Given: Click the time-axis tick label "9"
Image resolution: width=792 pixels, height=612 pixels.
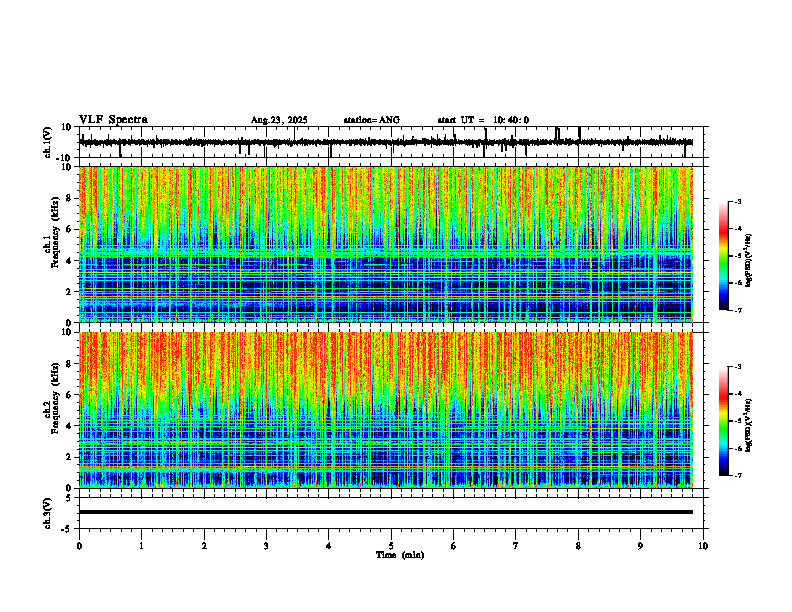Looking at the screenshot, I should point(640,546).
